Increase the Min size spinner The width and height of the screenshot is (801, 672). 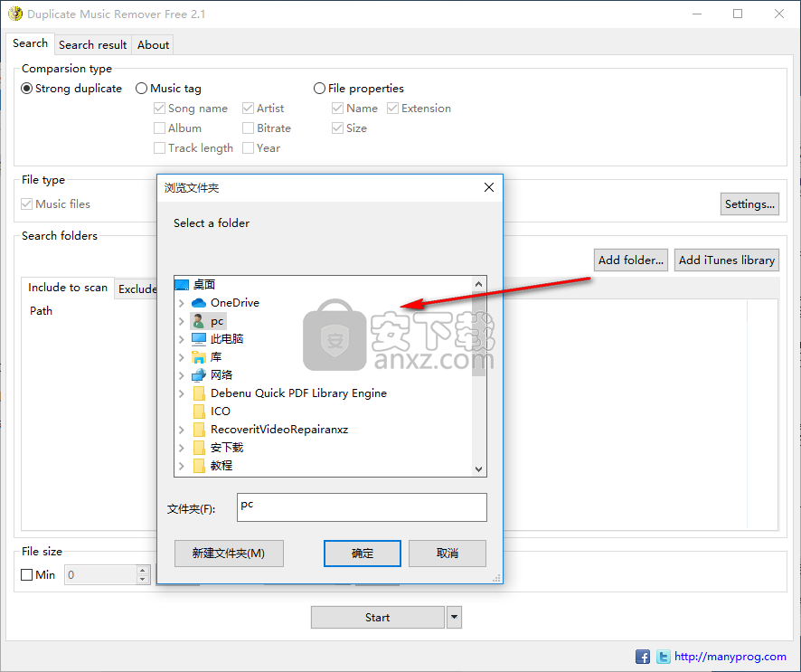pos(143,571)
